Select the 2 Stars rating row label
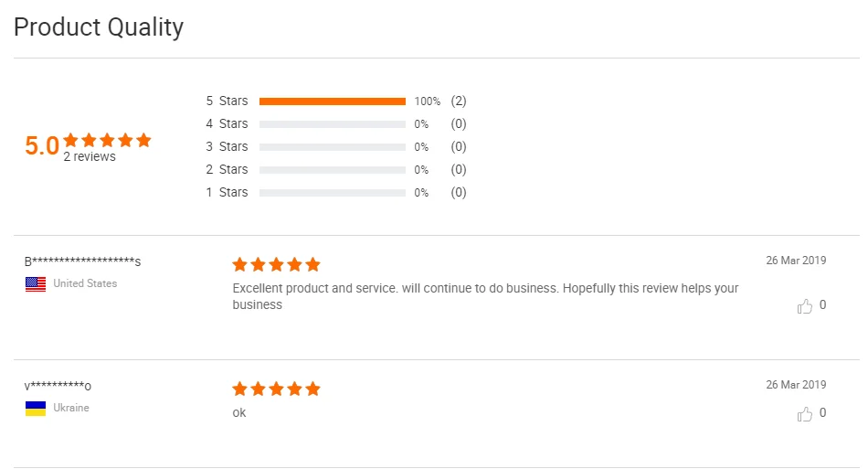 (x=227, y=169)
